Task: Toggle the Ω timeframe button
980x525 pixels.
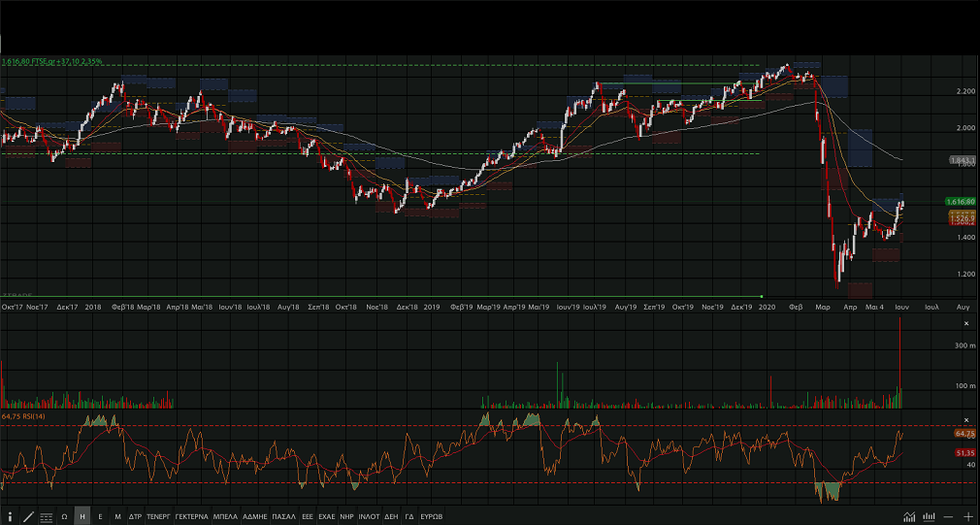Action: click(64, 516)
